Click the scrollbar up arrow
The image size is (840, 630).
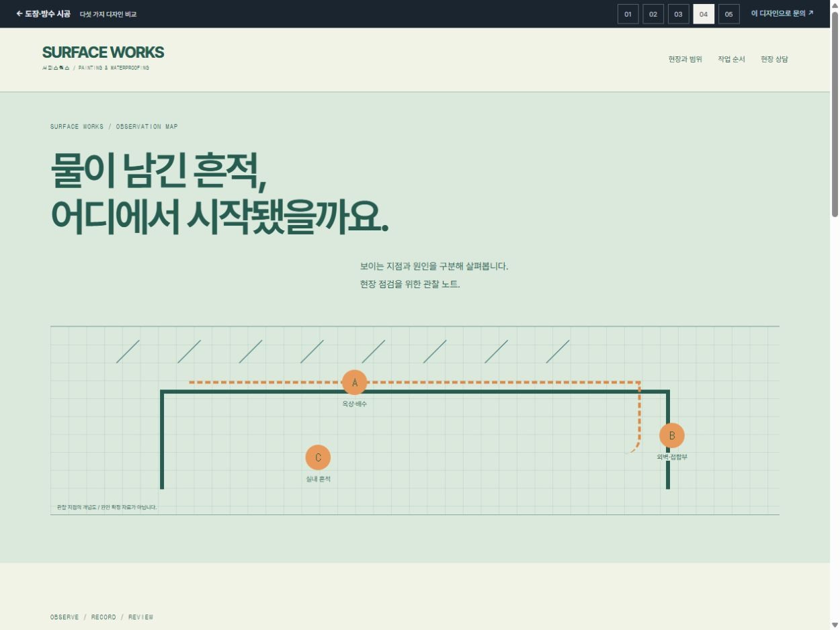coord(835,4)
